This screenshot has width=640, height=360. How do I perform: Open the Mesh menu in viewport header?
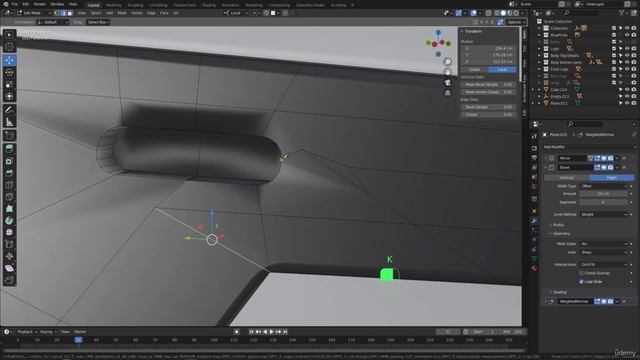(122, 13)
